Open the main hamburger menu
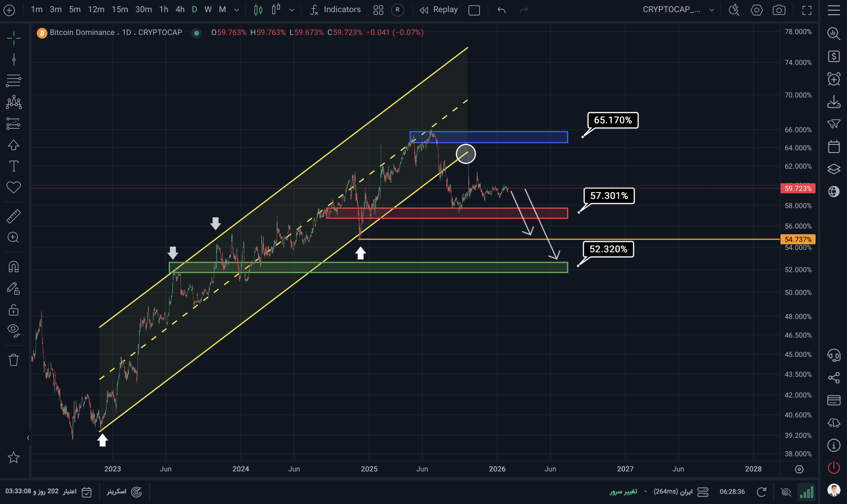The height and width of the screenshot is (504, 847). (834, 10)
